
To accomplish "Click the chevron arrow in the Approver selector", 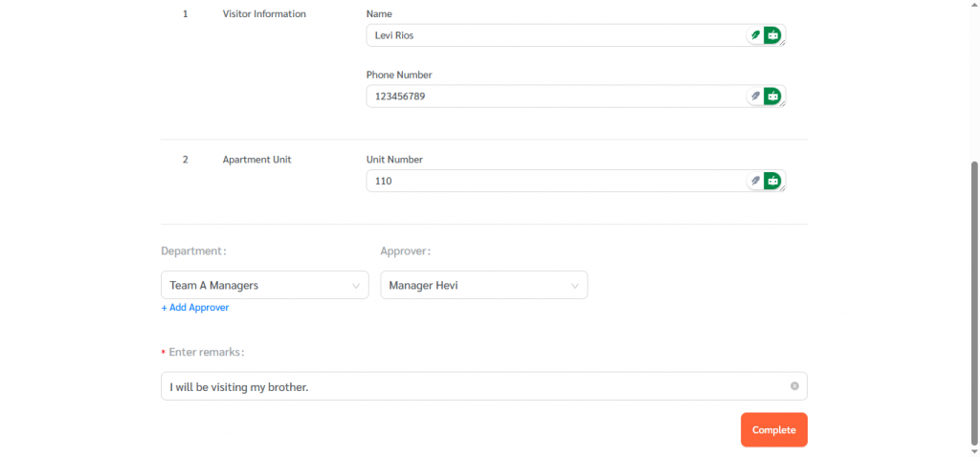I will [575, 286].
